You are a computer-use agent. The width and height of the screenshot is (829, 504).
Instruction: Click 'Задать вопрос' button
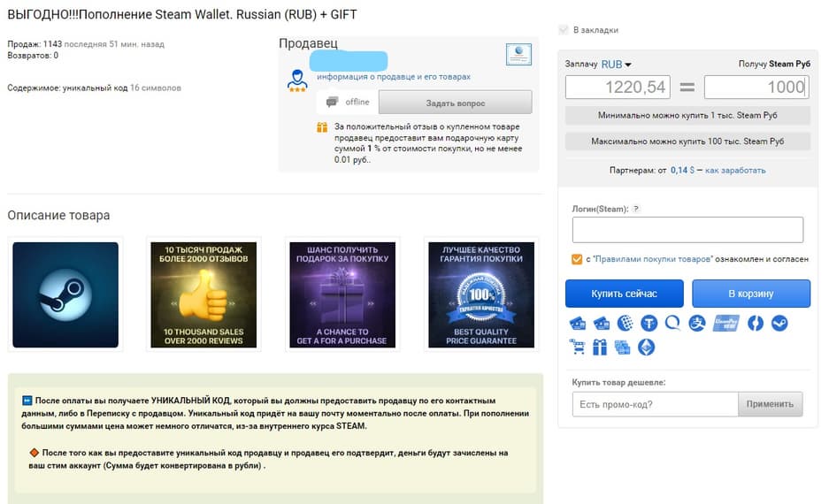456,103
